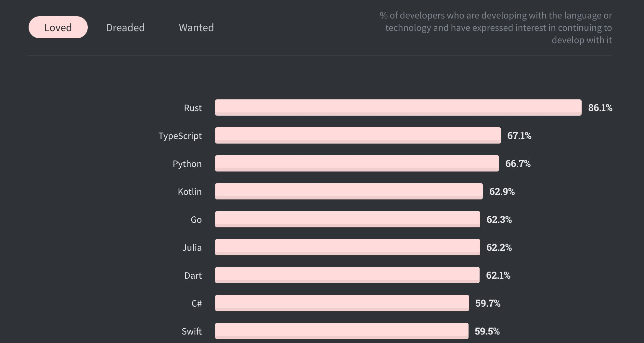Screen dimensions: 644x343
Task: Select the Go bar
Action: (x=347, y=219)
